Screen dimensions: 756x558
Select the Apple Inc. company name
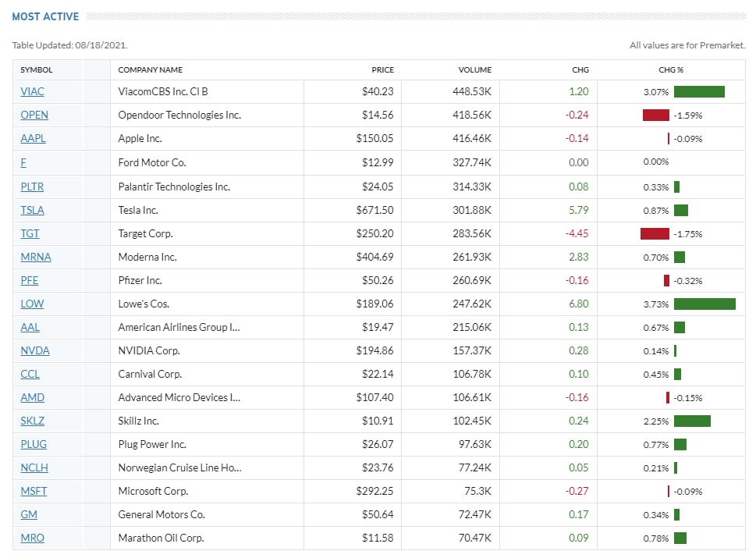coord(140,138)
